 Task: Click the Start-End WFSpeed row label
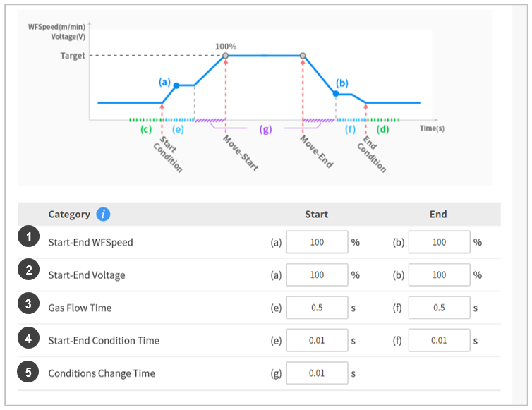(x=90, y=242)
